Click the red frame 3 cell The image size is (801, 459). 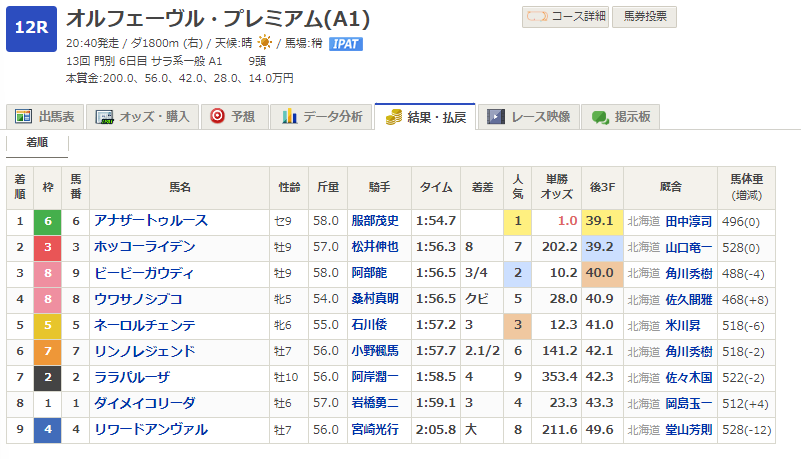pyautogui.click(x=48, y=248)
